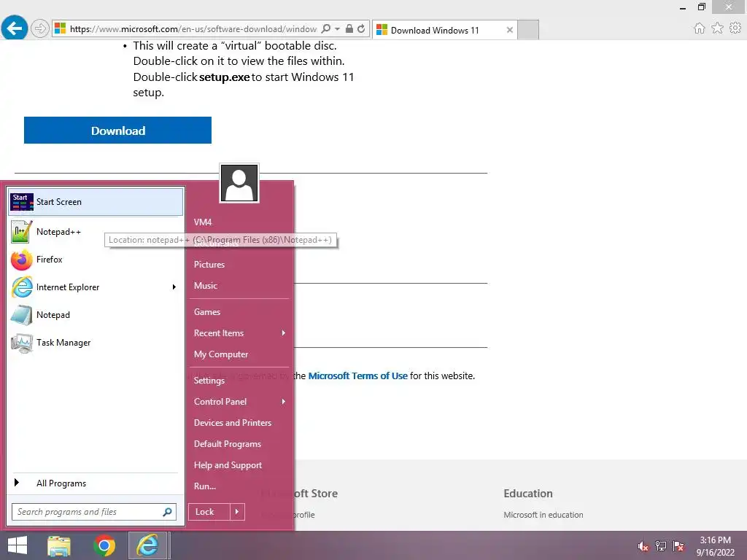Click the Lock button
This screenshot has width=747, height=560.
(209, 512)
